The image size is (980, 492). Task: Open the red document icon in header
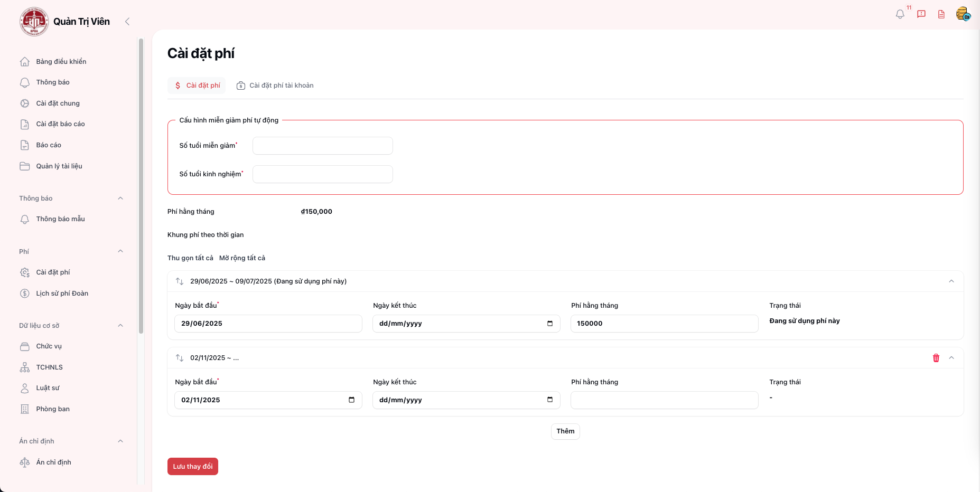(x=941, y=14)
